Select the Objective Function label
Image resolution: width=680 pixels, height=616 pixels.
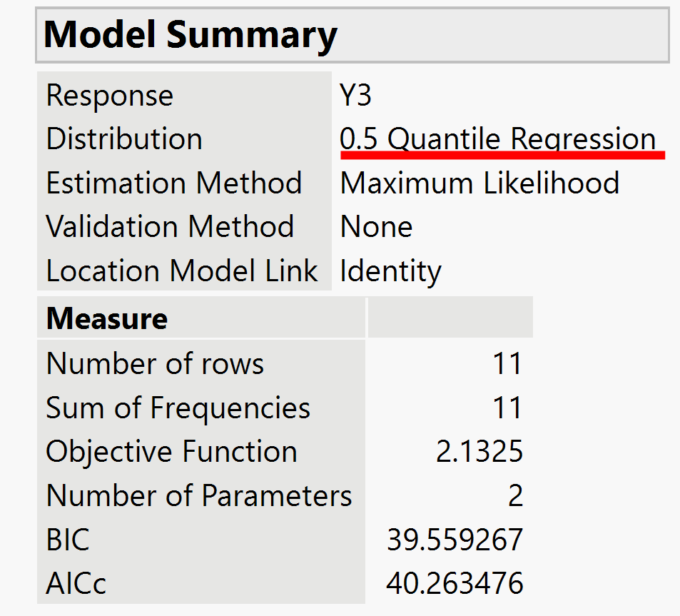pyautogui.click(x=171, y=452)
